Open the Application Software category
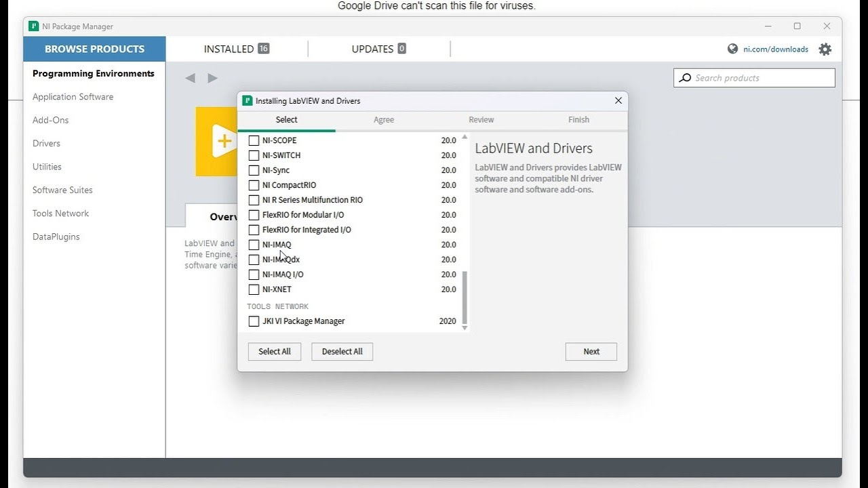Viewport: 868px width, 488px height. coord(73,97)
